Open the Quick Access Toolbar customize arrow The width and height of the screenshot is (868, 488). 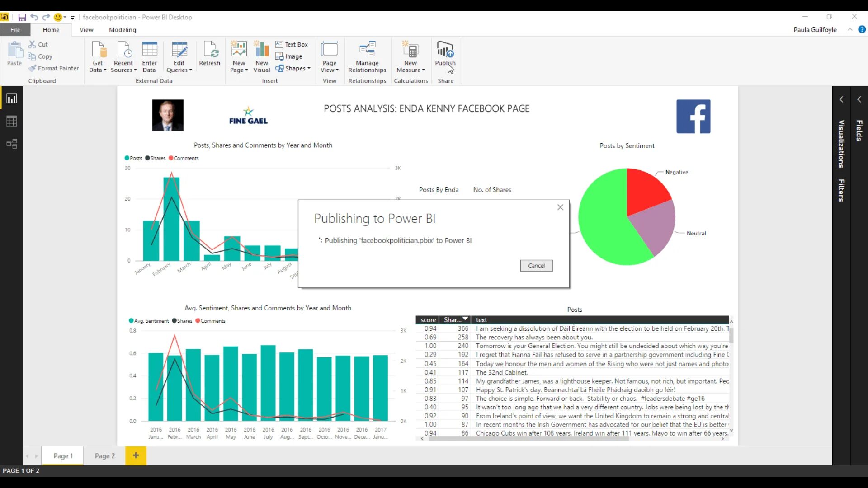point(72,18)
